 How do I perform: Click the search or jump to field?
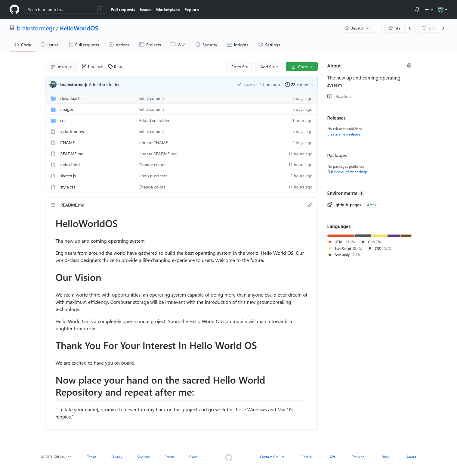65,10
